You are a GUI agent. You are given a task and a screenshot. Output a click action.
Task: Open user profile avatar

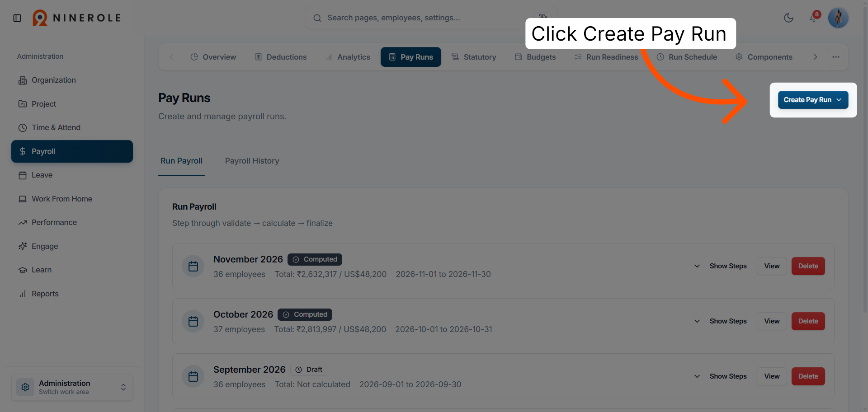(838, 18)
